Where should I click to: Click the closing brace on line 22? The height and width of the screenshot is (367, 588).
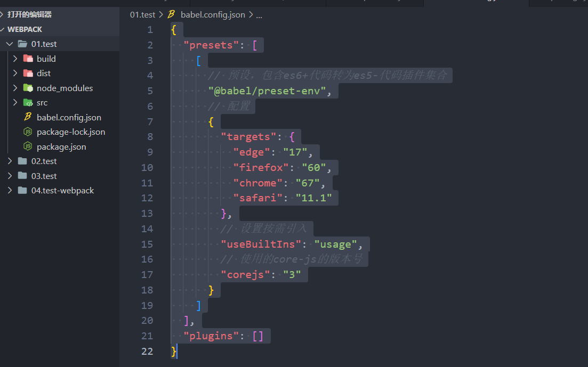174,351
